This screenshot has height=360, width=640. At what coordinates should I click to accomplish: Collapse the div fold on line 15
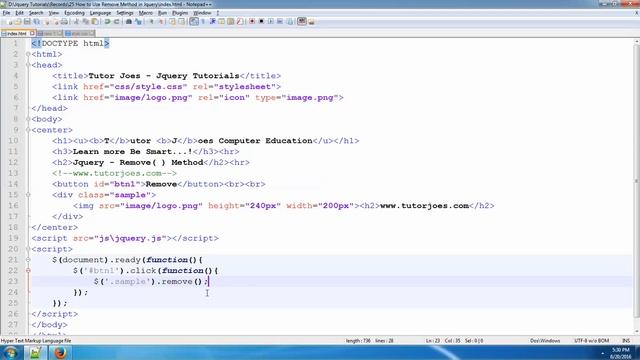[x=28, y=195]
